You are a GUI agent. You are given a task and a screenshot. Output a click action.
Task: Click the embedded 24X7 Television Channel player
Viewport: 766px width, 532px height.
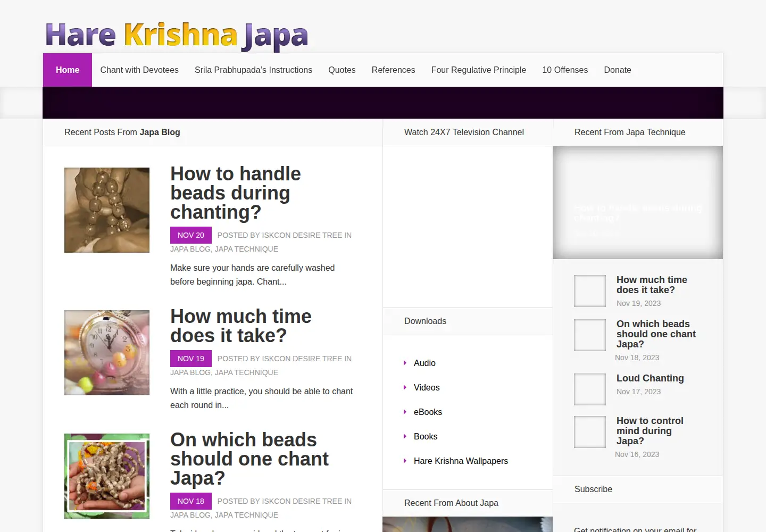coord(468,227)
